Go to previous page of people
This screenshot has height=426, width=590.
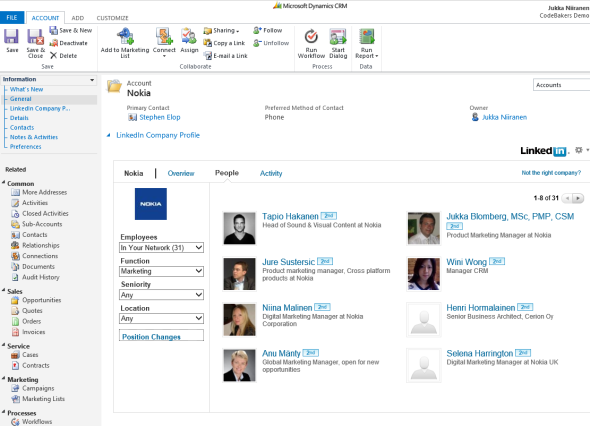(567, 198)
